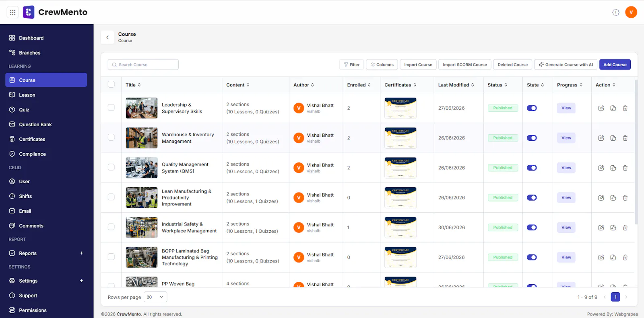Sort the table by Author column
Viewport: 644px width, 318px height.
tap(304, 85)
